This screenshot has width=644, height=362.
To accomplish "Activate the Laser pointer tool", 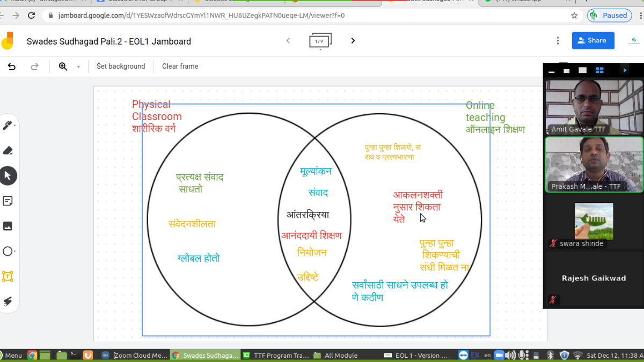I will coord(8,301).
